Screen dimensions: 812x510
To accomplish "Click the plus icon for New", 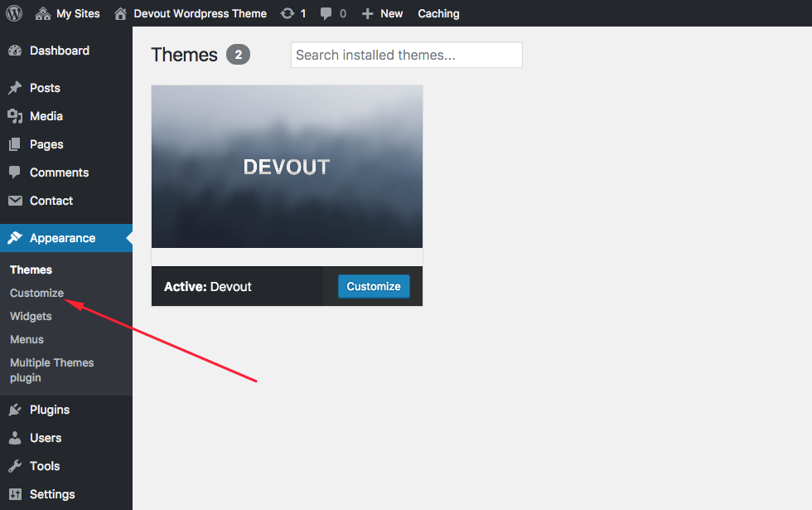I will coord(367,14).
